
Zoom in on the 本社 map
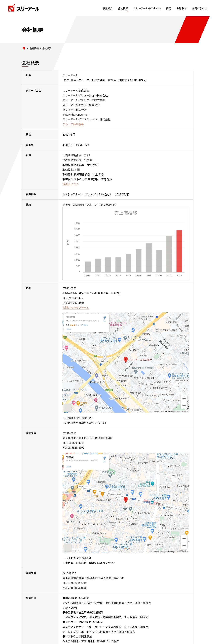coord(184,399)
